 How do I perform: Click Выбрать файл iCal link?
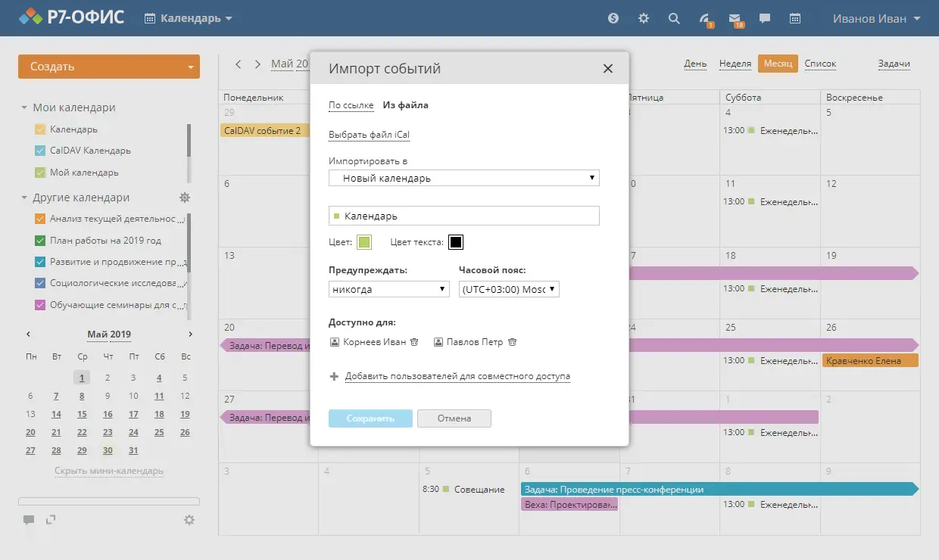coord(369,135)
